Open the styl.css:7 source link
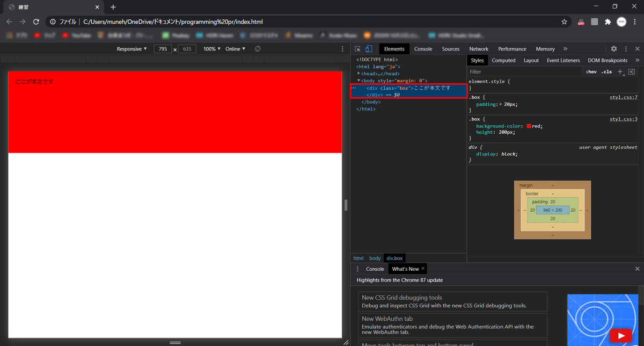The height and width of the screenshot is (346, 644). (x=623, y=97)
